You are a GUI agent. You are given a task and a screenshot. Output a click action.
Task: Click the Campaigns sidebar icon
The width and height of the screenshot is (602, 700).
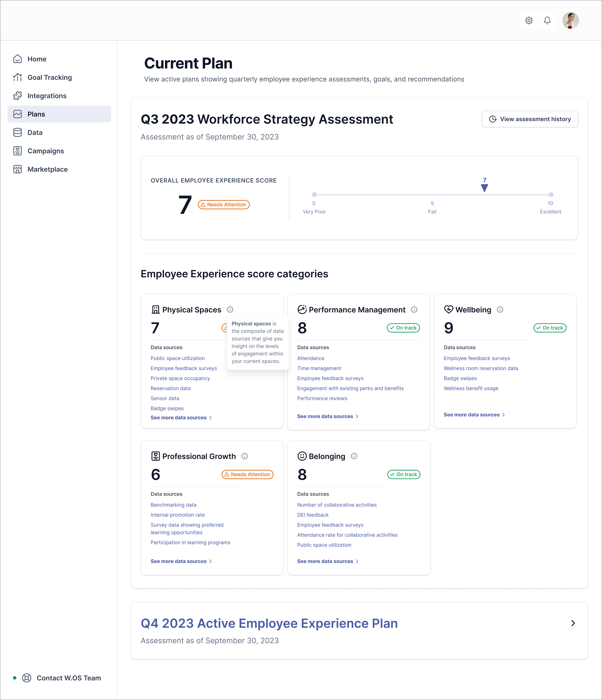(18, 151)
